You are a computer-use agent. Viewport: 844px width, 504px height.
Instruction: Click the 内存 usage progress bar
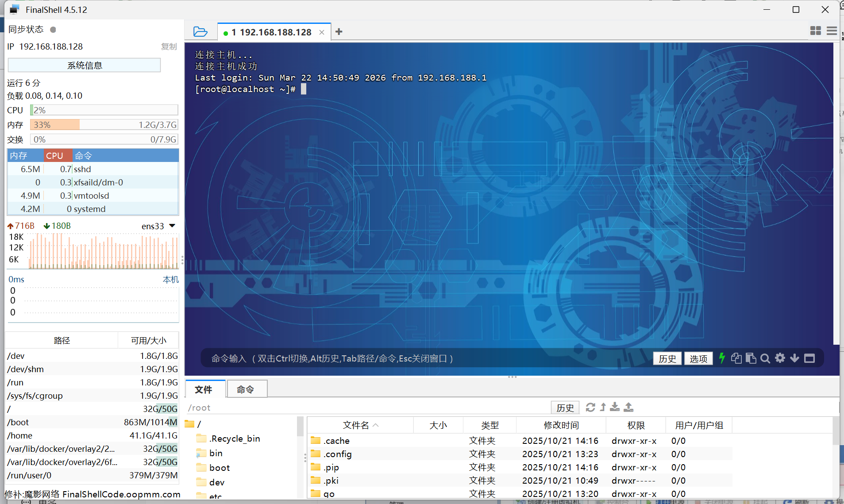[x=104, y=125]
